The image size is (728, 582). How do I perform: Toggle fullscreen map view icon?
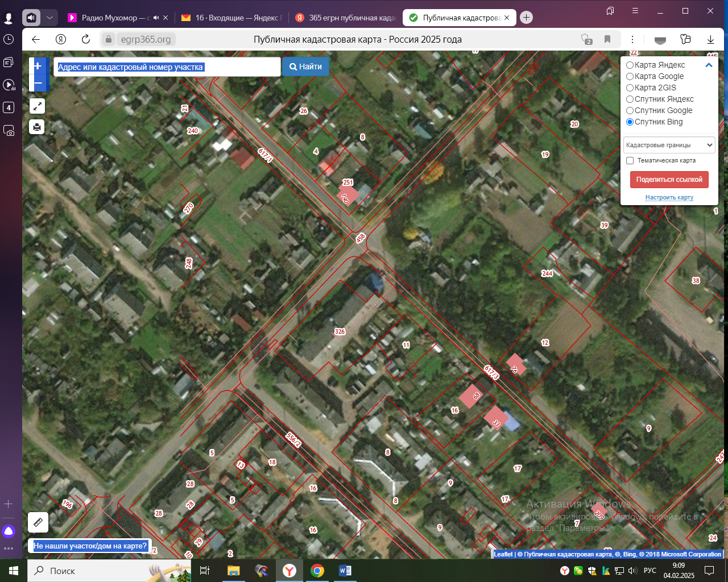[x=37, y=106]
